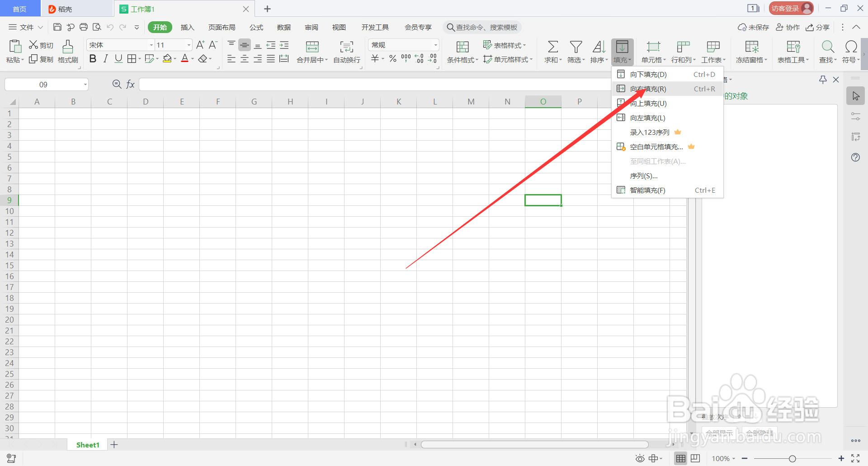Toggle italic formatting

click(105, 58)
